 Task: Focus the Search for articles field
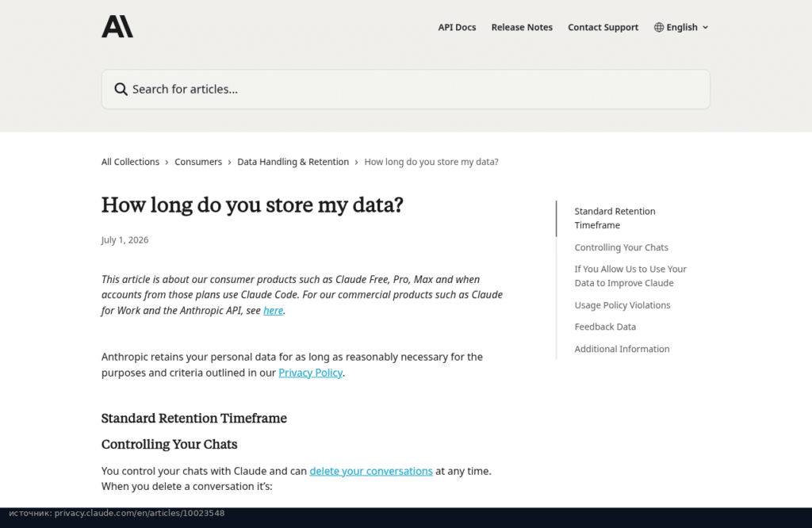(405, 89)
